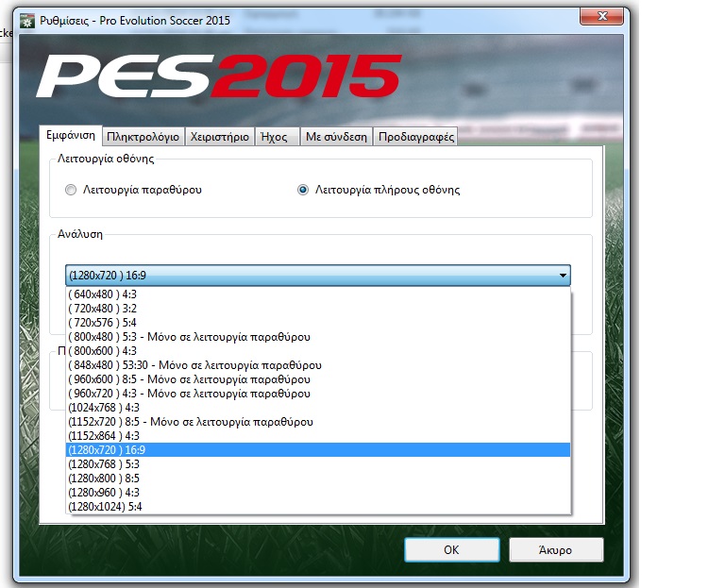Viewport: 725px width, 588px height.
Task: Open the Χειριστήριο tab
Action: click(x=220, y=137)
